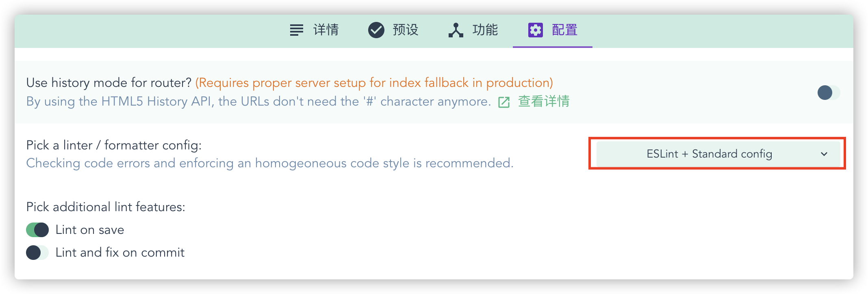The width and height of the screenshot is (868, 294).
Task: Turn on Lint and fix on commit
Action: tap(37, 253)
